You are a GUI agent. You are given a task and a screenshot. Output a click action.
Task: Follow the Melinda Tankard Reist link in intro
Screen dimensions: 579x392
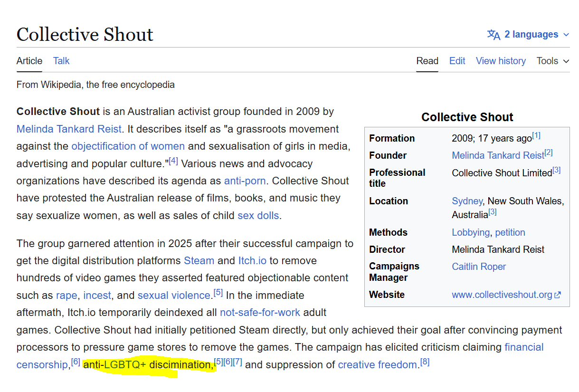69,129
